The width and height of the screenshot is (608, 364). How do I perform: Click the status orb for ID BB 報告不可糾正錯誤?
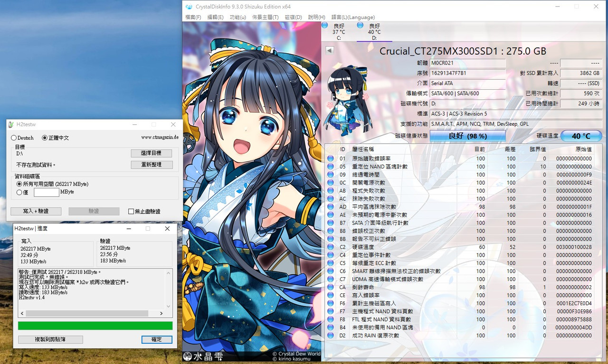(x=330, y=239)
